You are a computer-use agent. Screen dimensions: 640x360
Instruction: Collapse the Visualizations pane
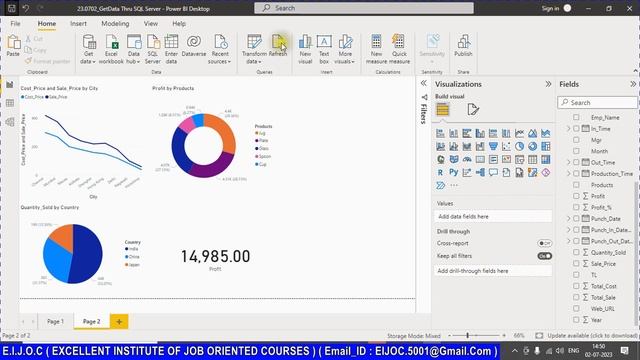coord(548,84)
